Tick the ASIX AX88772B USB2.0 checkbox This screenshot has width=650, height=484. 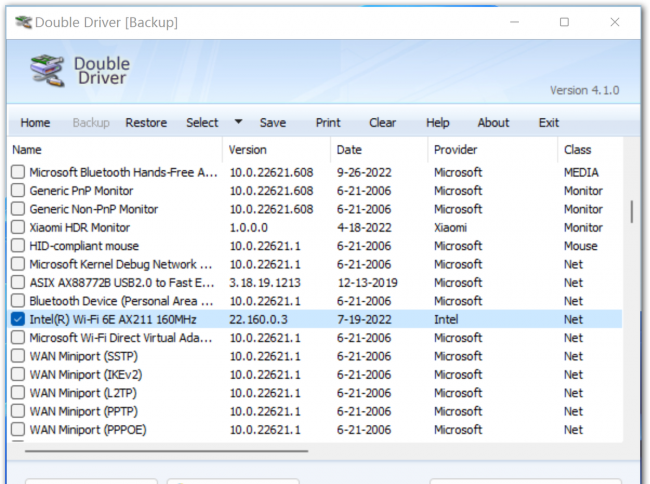(18, 282)
